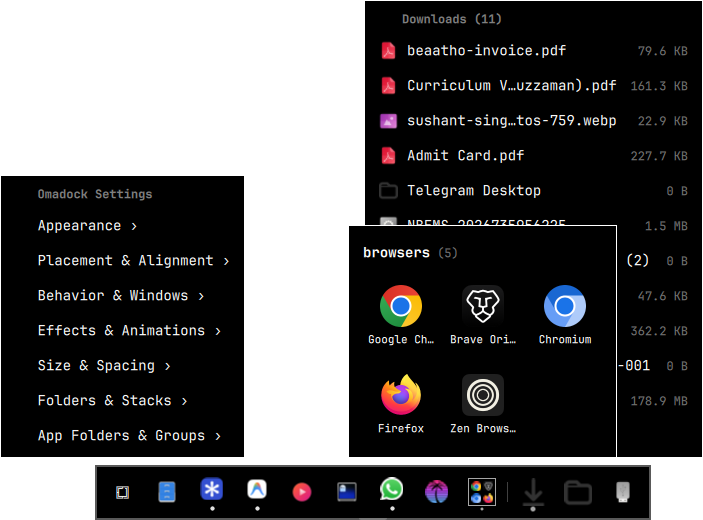Click the 47.6 KB file size row

coord(662,296)
